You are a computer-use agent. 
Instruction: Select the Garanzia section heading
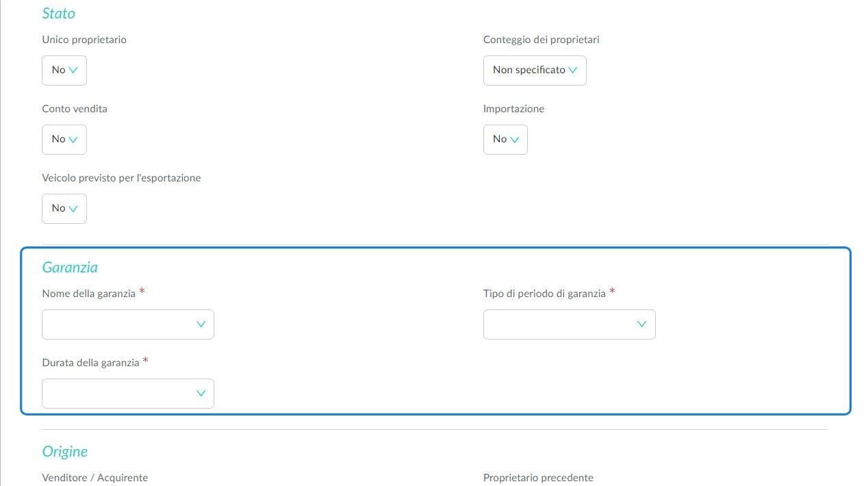70,267
